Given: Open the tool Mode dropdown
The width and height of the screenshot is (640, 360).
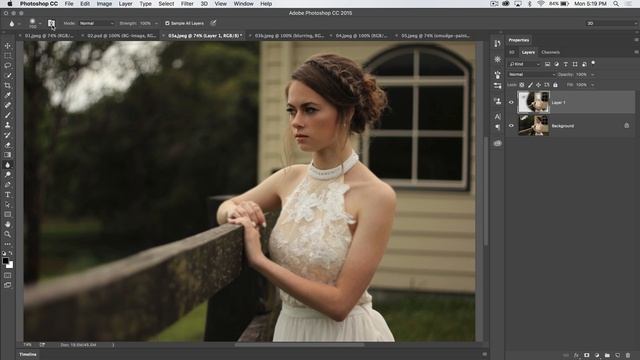Looking at the screenshot, I should click(x=97, y=23).
